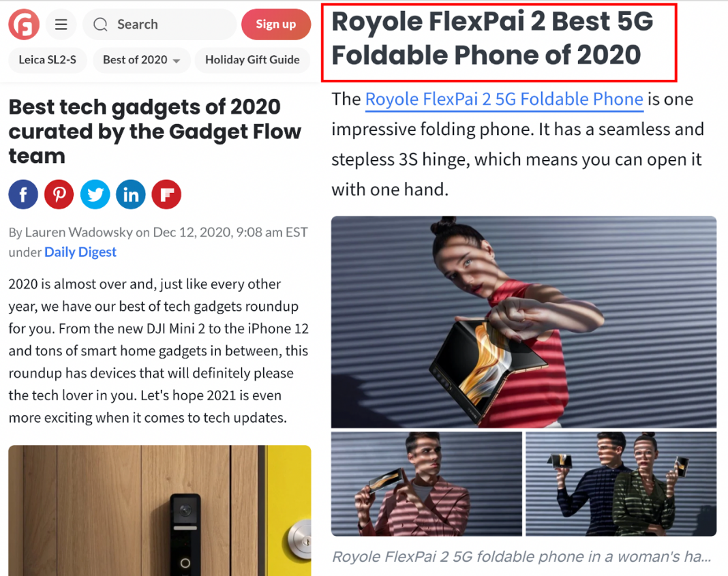Share article on Flipboard
Screen dimensions: 728x576
(x=166, y=194)
